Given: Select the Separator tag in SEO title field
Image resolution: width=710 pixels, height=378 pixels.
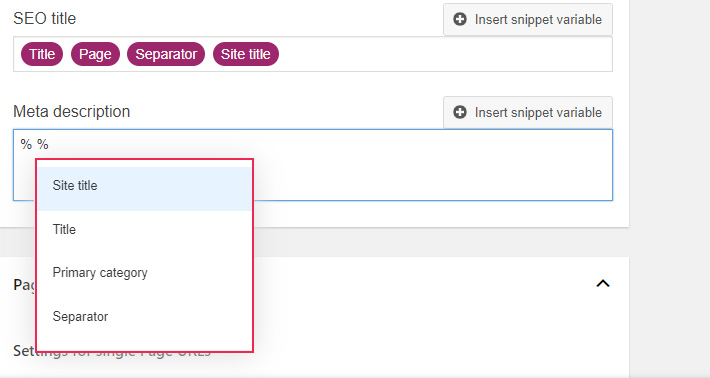Looking at the screenshot, I should pos(166,54).
